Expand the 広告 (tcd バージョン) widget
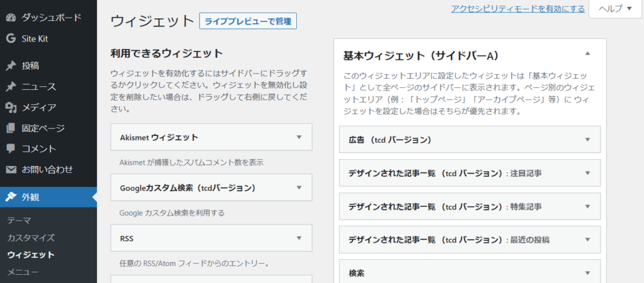644x283 pixels. click(587, 139)
